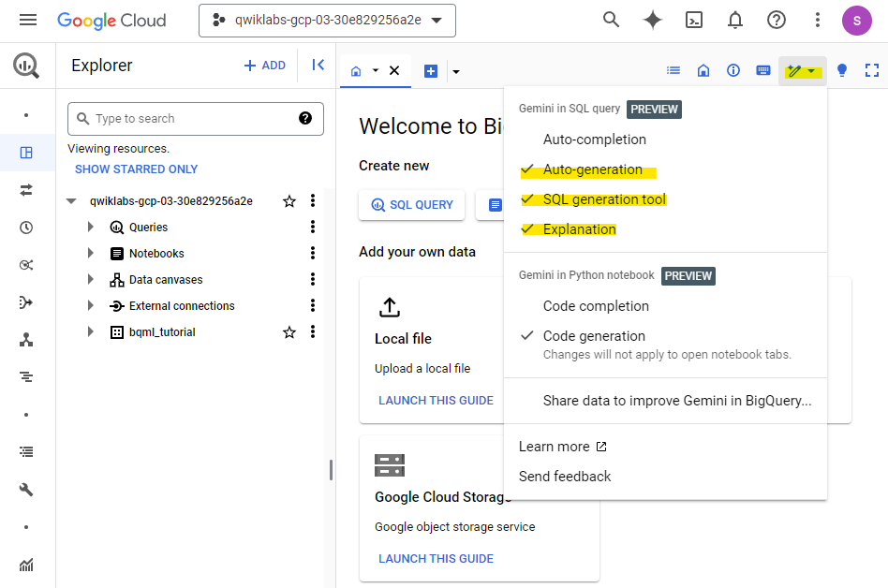The height and width of the screenshot is (588, 888).
Task: Collapse the qwiklabs project tree node
Action: [71, 201]
